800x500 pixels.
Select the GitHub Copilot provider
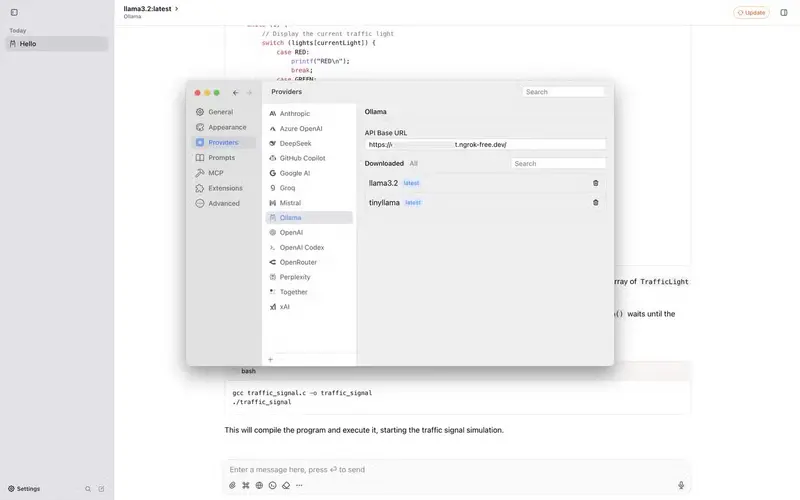point(309,158)
